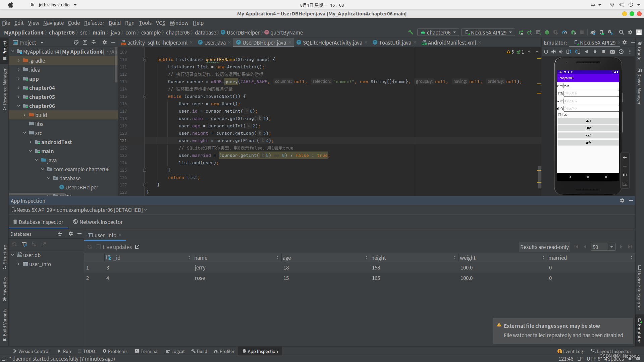This screenshot has width=644, height=362.
Task: Collapse the com.example.chapter06 package
Action: click(42, 169)
